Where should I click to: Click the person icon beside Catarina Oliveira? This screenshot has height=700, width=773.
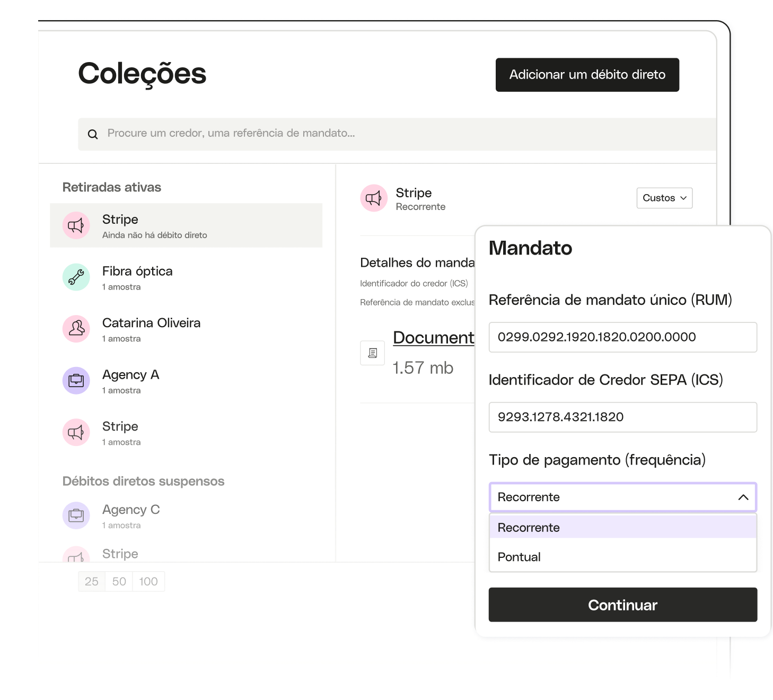tap(76, 329)
